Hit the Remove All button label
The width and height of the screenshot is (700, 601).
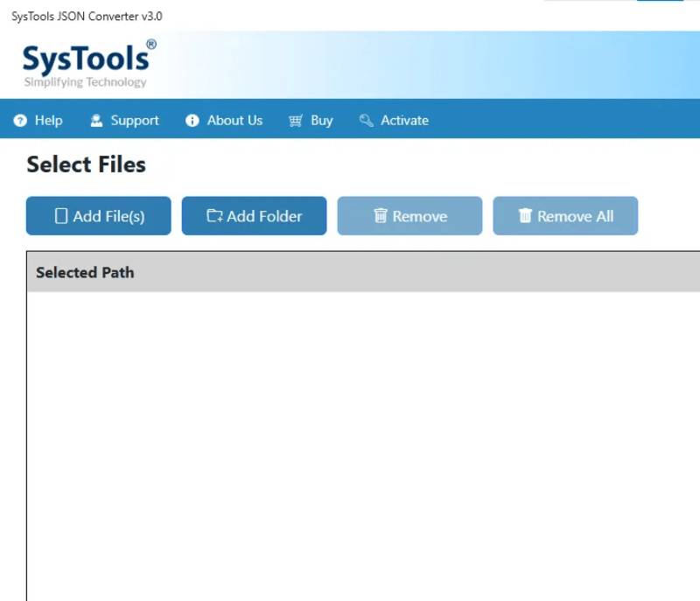click(x=575, y=216)
